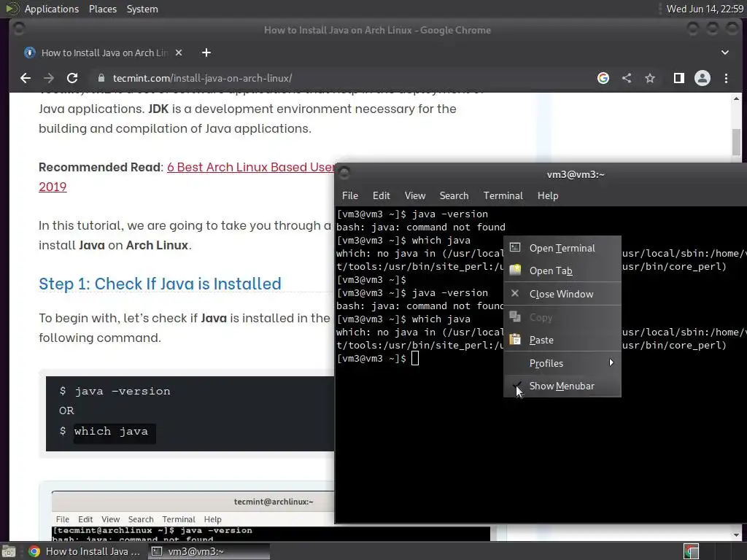Click Chrome's forward navigation arrow
747x560 pixels.
49,78
